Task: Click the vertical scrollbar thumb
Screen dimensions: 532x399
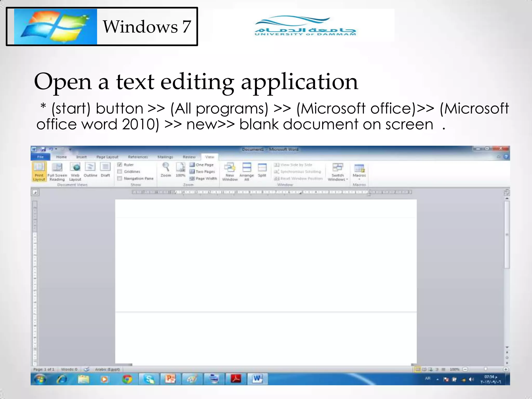Action: (x=507, y=235)
